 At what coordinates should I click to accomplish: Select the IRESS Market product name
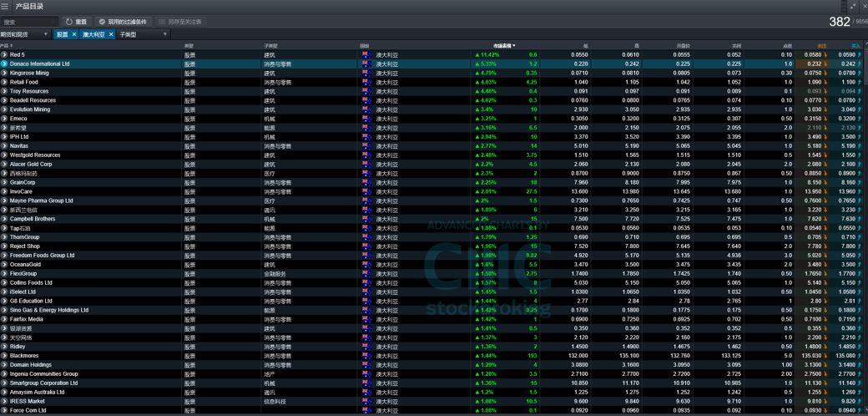[x=27, y=401]
